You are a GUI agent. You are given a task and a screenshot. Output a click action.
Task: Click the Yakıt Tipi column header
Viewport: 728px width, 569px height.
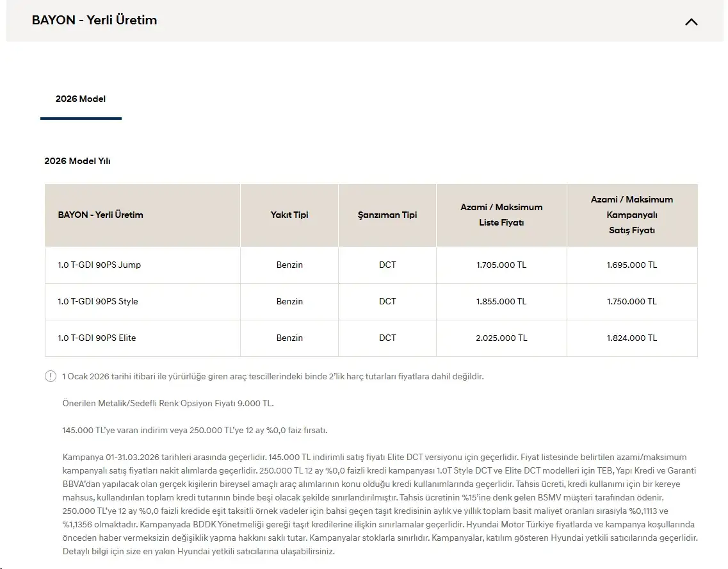289,215
